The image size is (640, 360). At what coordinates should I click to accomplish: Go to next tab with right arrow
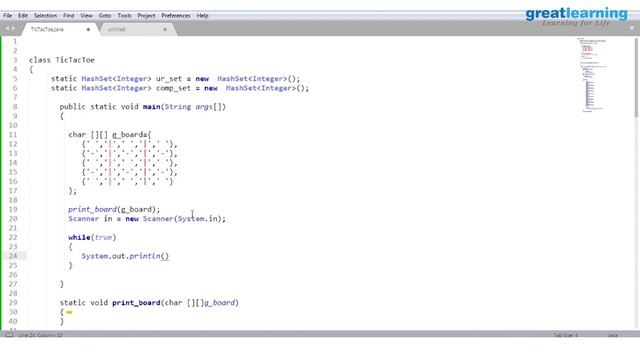(x=13, y=29)
